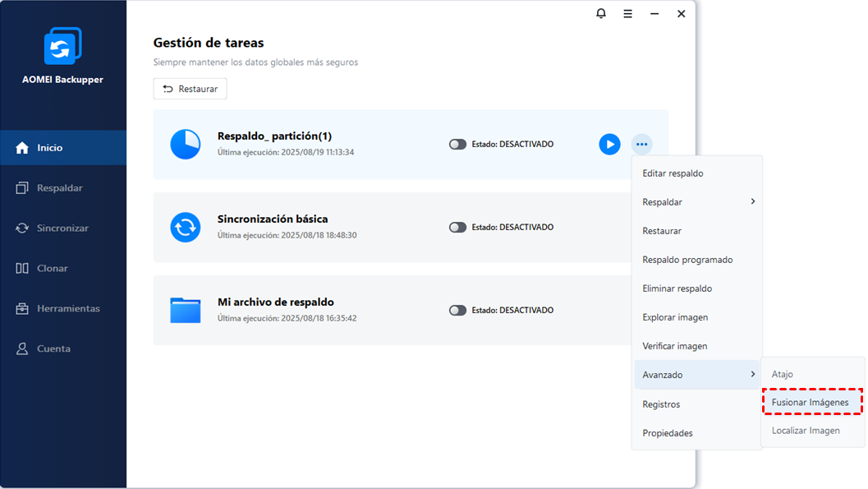
Task: Click the Mi archivo de respaldo folder icon
Action: tap(186, 310)
